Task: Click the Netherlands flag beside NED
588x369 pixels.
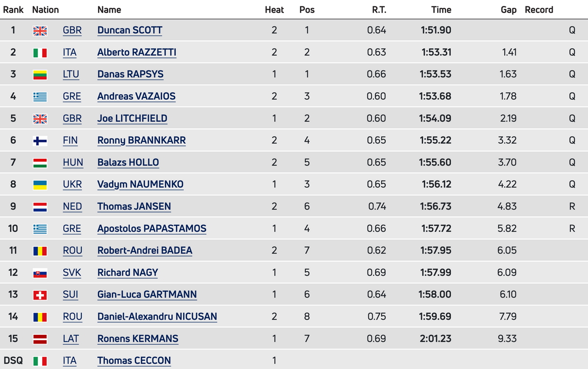Action: pos(40,207)
